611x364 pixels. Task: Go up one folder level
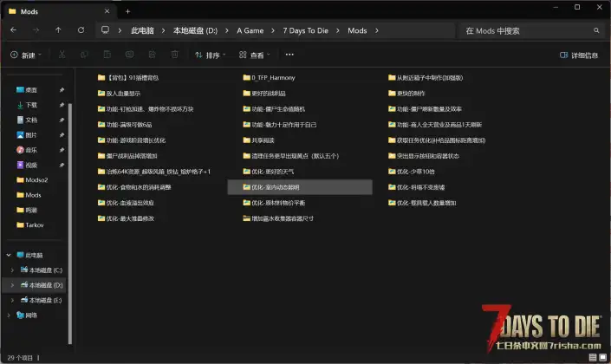tap(58, 30)
